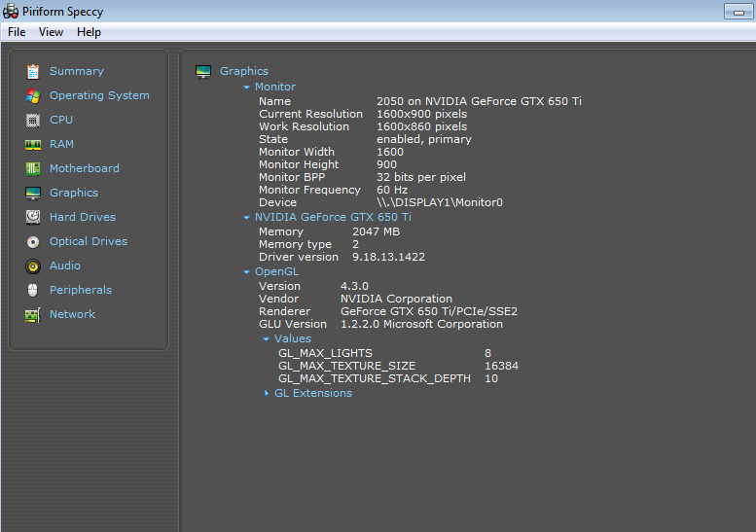Click the State value 'enabled, primary'
The height and width of the screenshot is (532, 756).
point(424,139)
